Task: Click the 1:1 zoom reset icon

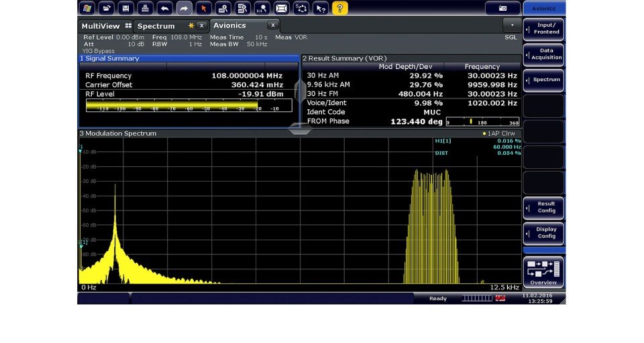Action: [x=262, y=8]
